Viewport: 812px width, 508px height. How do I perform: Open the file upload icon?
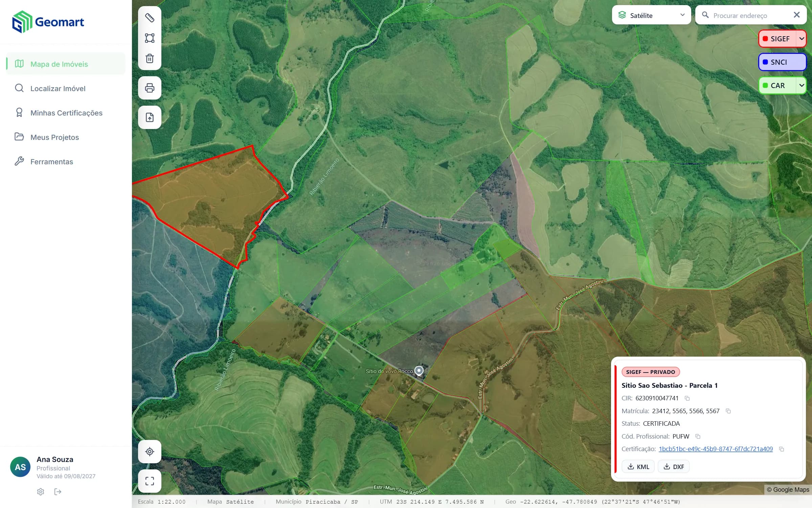point(150,118)
